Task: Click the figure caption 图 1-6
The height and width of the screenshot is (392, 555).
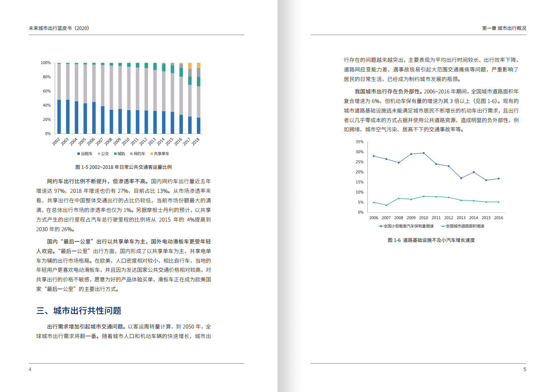Action: 431,240
